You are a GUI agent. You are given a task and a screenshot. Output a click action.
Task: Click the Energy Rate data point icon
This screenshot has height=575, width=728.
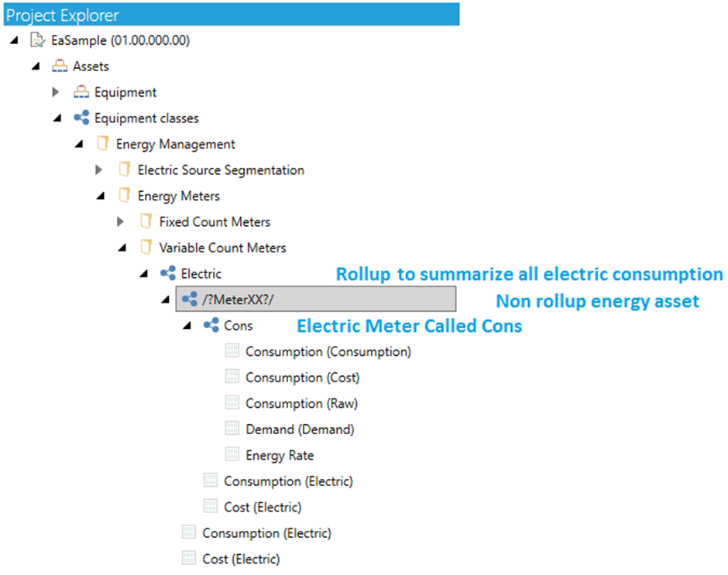pyautogui.click(x=232, y=453)
